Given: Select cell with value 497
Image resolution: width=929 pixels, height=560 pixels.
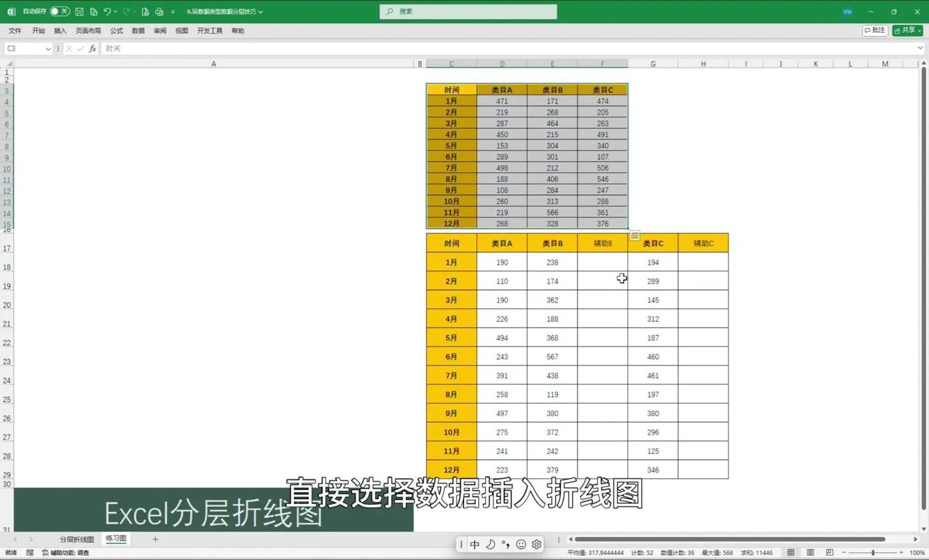Looking at the screenshot, I should [x=502, y=413].
